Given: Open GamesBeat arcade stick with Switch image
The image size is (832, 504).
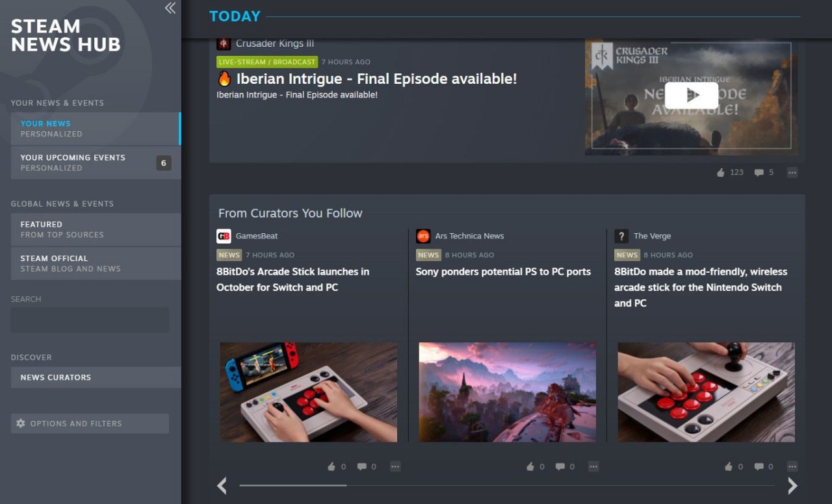Looking at the screenshot, I should click(x=309, y=392).
